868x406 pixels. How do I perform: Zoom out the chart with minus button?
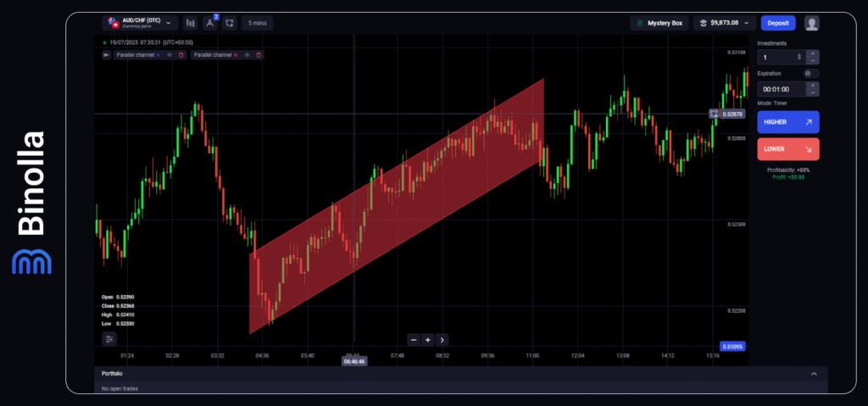[x=414, y=340]
